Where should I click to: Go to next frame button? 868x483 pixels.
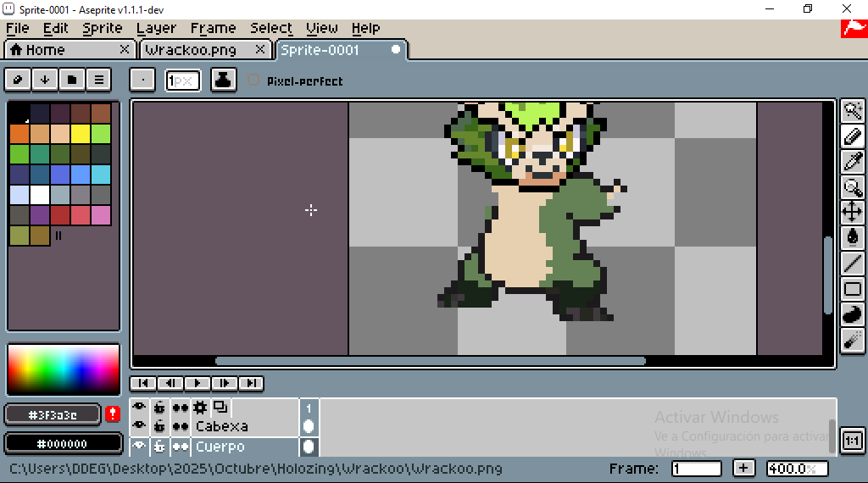(x=224, y=383)
